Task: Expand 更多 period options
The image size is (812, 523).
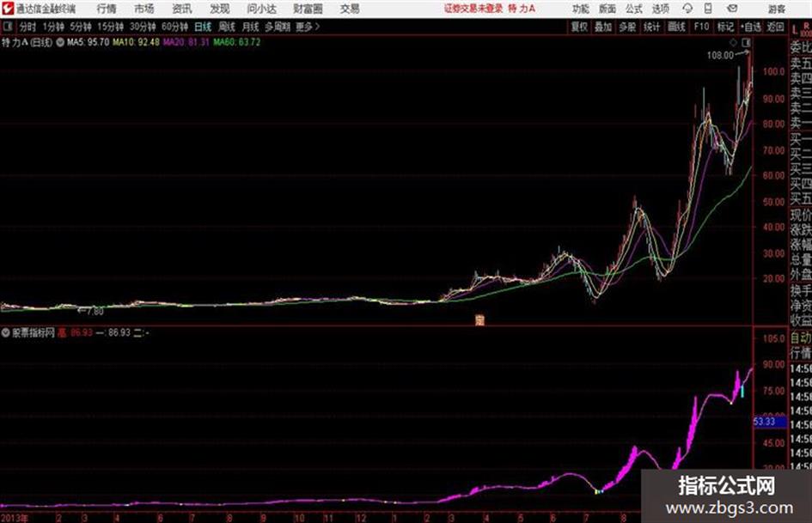Action: click(308, 27)
